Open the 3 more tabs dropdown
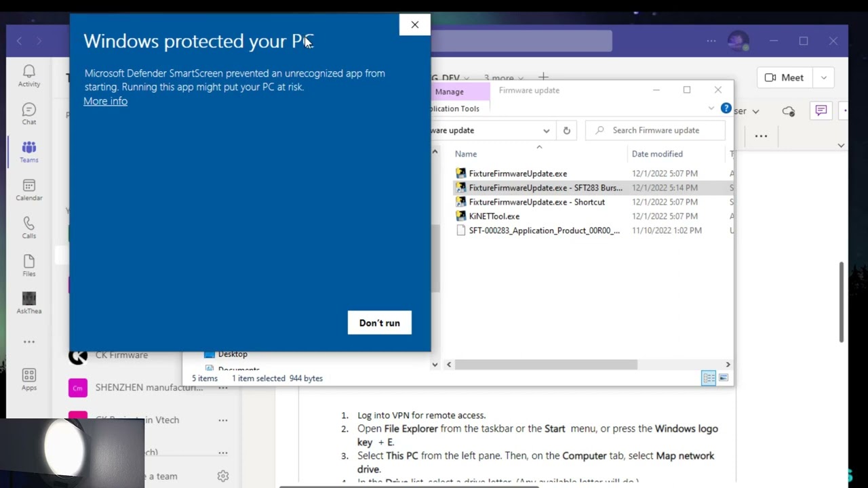Image resolution: width=868 pixels, height=488 pixels. (x=502, y=77)
